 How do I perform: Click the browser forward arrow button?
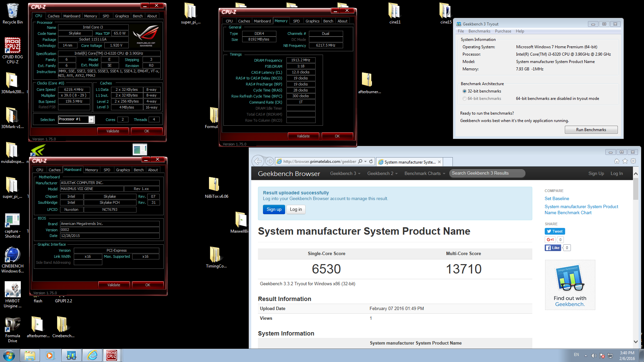point(269,161)
